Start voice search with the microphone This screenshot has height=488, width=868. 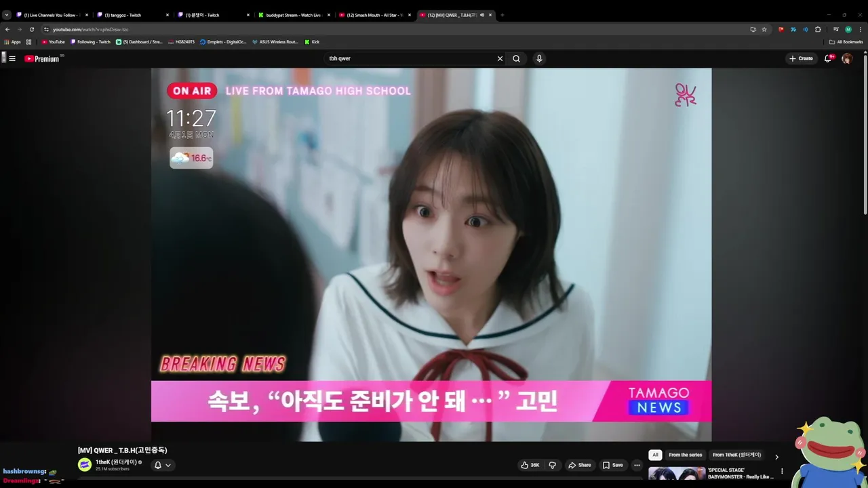click(539, 59)
